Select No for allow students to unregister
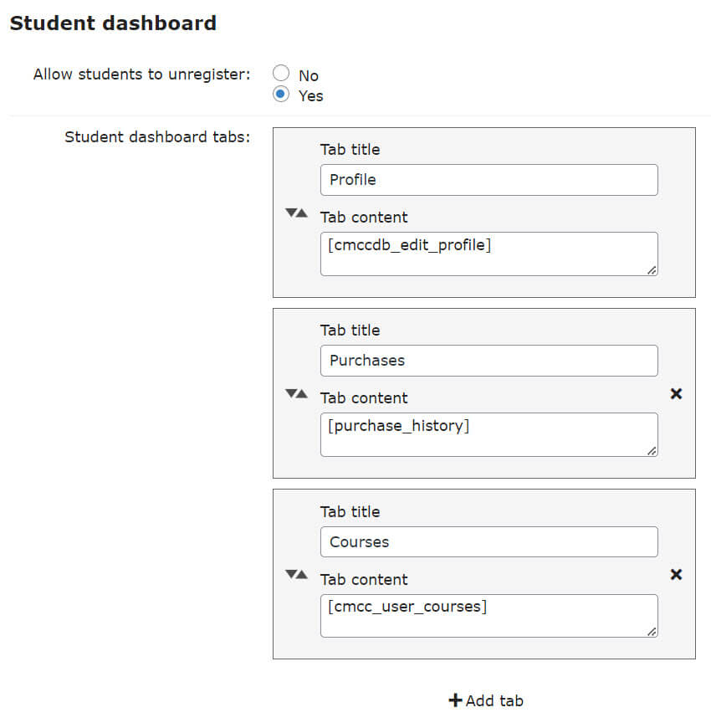The width and height of the screenshot is (711, 728). (x=281, y=74)
